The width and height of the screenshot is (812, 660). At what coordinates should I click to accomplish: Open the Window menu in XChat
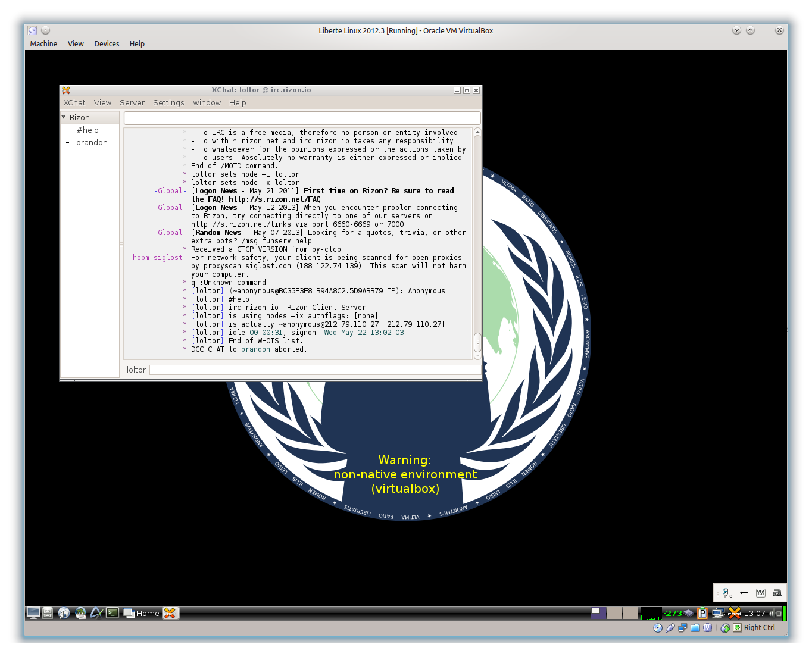pos(207,103)
